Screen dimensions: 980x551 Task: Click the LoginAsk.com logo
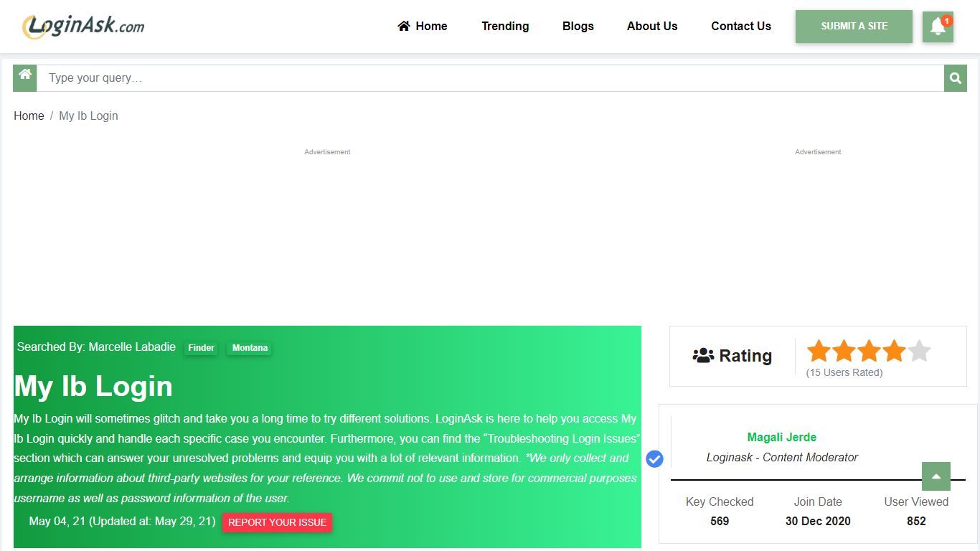tap(83, 27)
